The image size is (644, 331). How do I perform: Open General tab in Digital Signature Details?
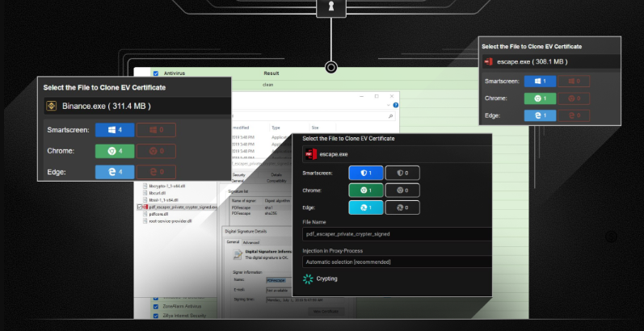pos(233,242)
